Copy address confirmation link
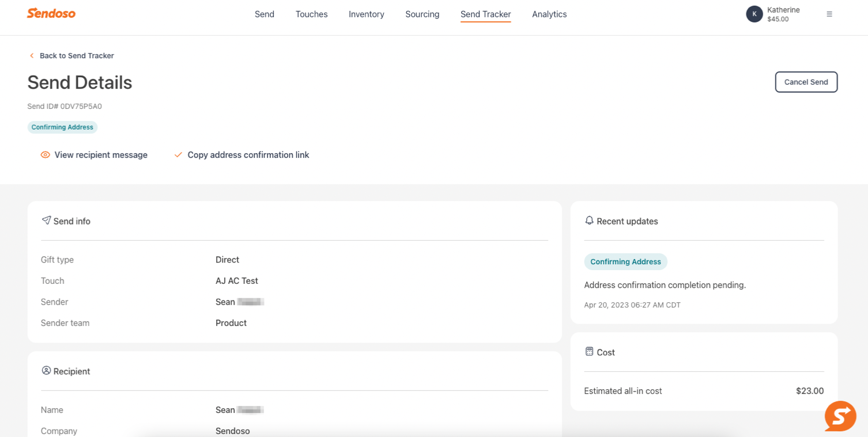This screenshot has width=868, height=437. [x=248, y=155]
